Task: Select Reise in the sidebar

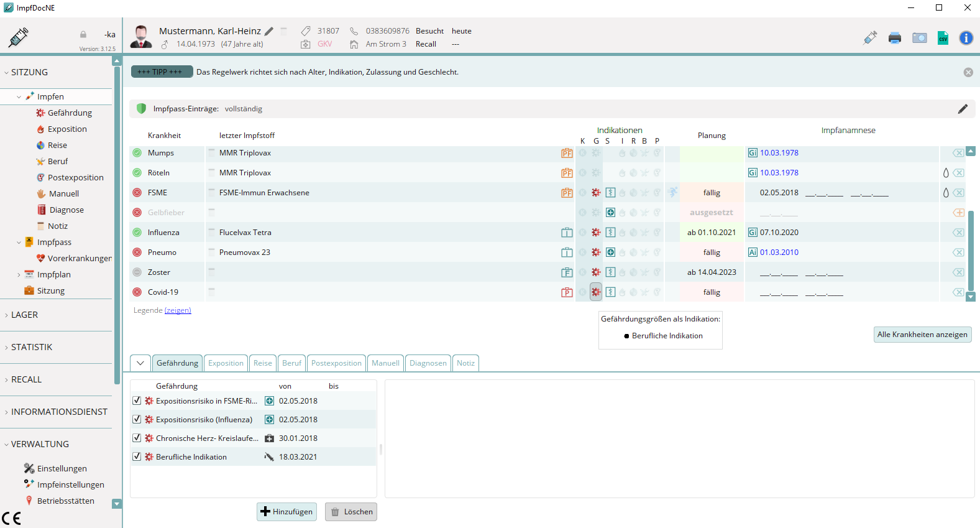Action: point(57,145)
